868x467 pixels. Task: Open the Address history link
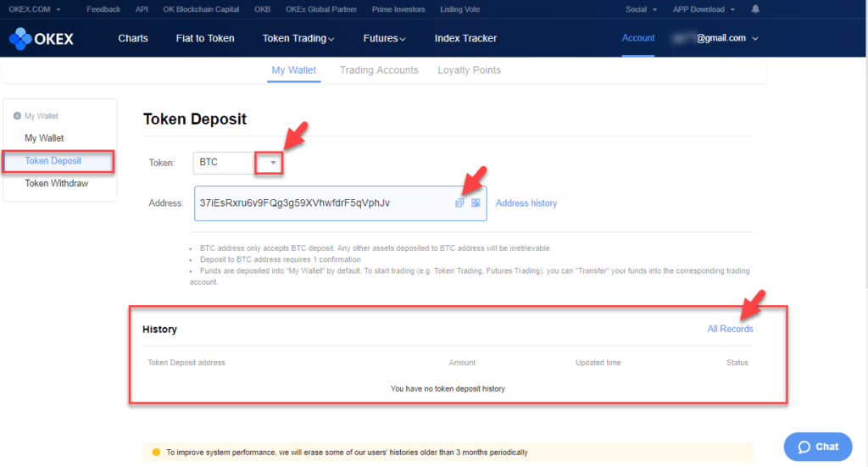click(x=526, y=203)
